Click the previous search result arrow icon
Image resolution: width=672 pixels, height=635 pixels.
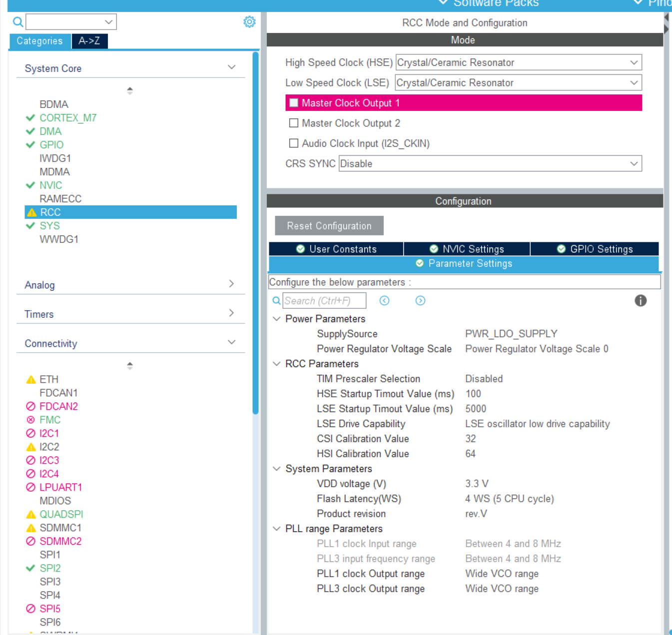384,300
